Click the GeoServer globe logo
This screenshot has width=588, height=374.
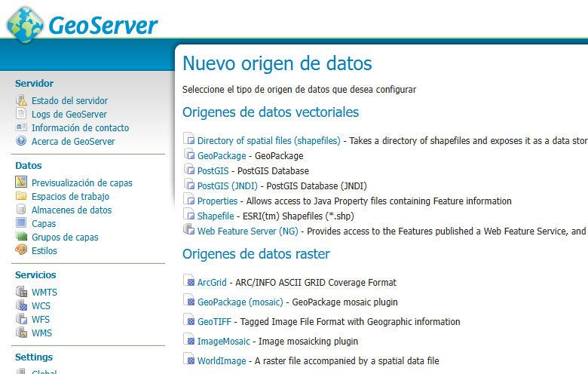[25, 25]
